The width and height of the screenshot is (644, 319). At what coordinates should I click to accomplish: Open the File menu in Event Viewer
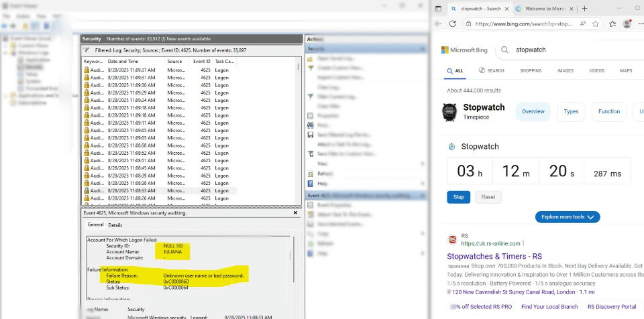point(6,16)
